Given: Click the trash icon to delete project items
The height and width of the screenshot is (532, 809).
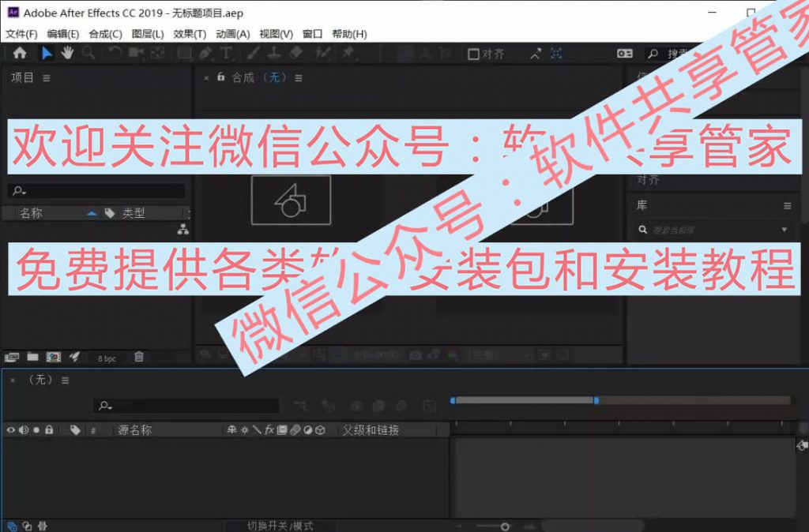Looking at the screenshot, I should click(x=139, y=357).
